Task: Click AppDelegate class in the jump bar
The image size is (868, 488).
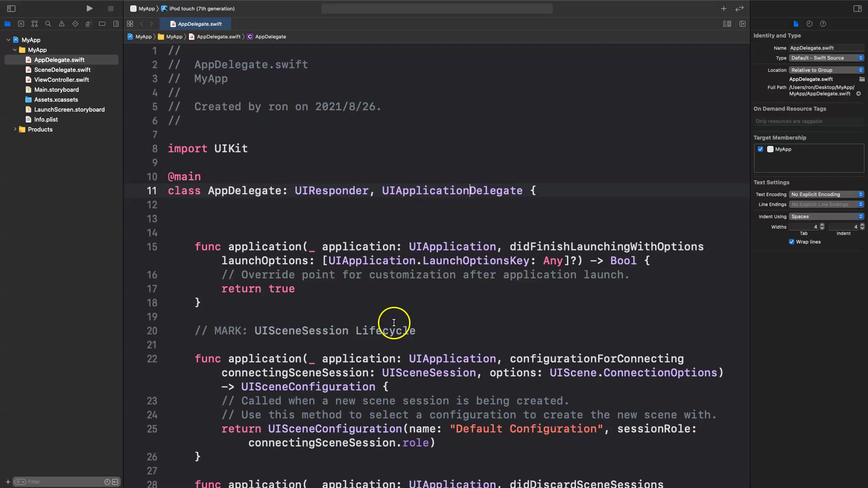Action: click(270, 37)
